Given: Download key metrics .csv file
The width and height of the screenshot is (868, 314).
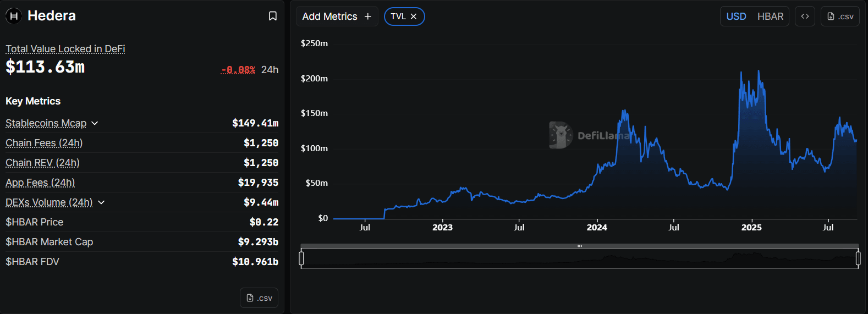Looking at the screenshot, I should coord(259,298).
